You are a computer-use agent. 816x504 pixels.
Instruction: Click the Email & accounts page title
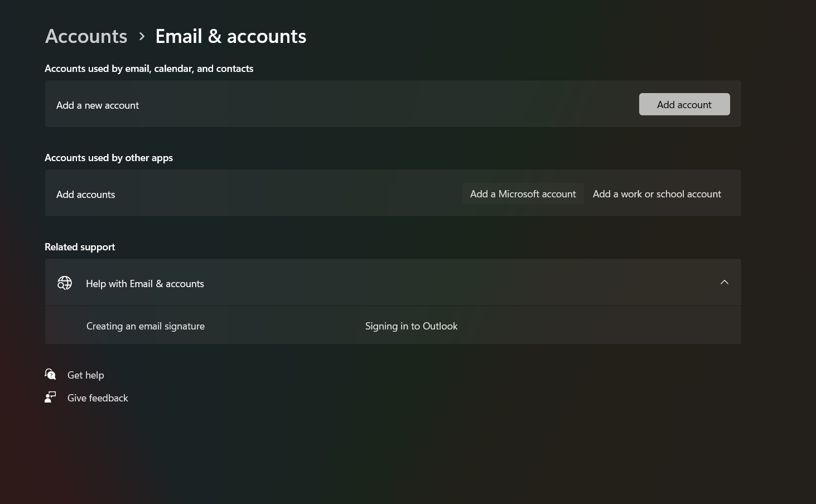pyautogui.click(x=230, y=36)
